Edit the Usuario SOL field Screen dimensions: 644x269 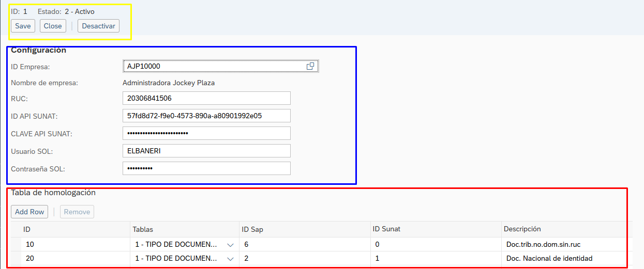(206, 151)
